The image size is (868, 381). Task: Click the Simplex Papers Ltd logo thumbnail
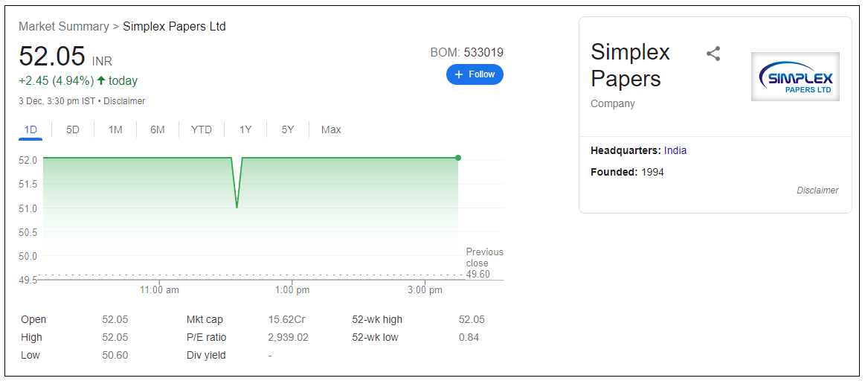coord(795,77)
